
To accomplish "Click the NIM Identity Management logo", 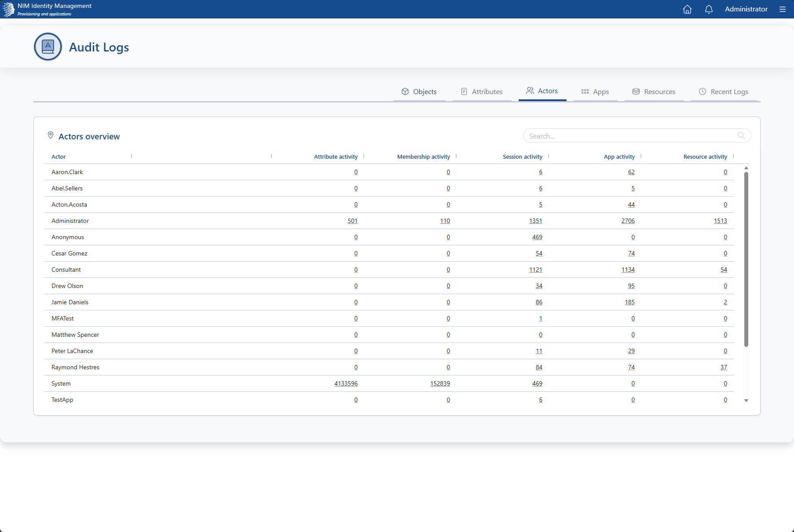I will click(x=9, y=9).
